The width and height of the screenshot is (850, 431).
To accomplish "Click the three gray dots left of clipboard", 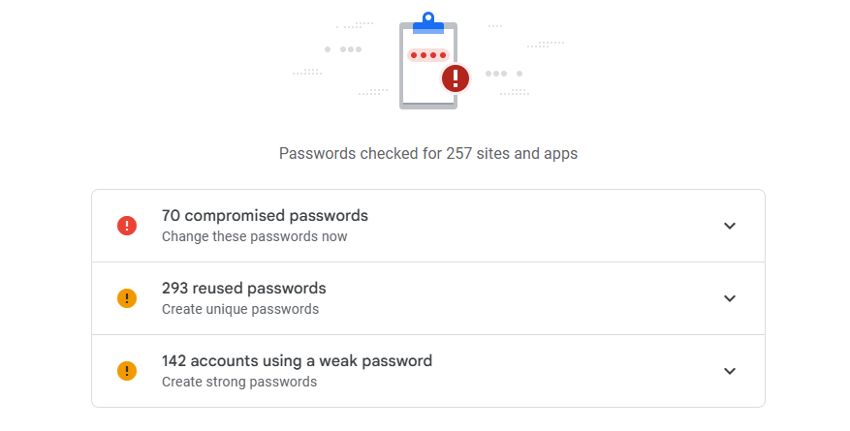I will click(350, 48).
